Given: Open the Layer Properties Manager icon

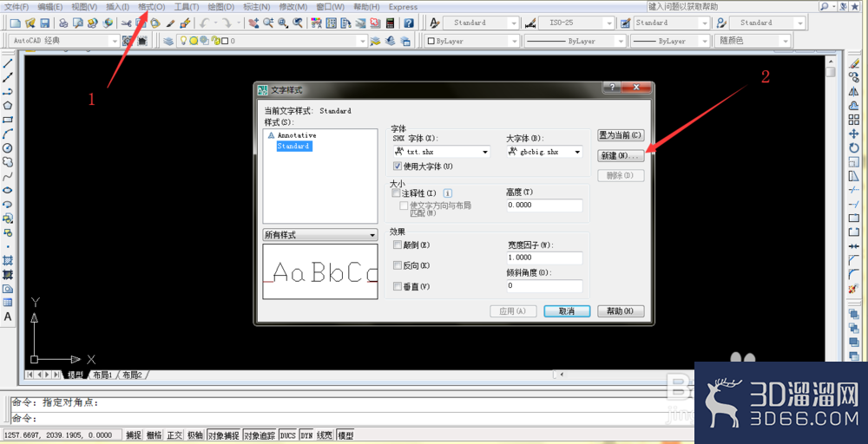Looking at the screenshot, I should [168, 41].
